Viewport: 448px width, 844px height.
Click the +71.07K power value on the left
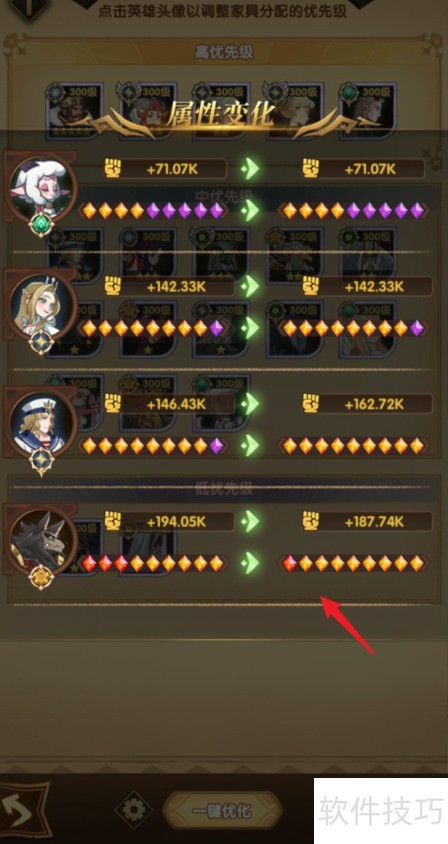pos(172,169)
